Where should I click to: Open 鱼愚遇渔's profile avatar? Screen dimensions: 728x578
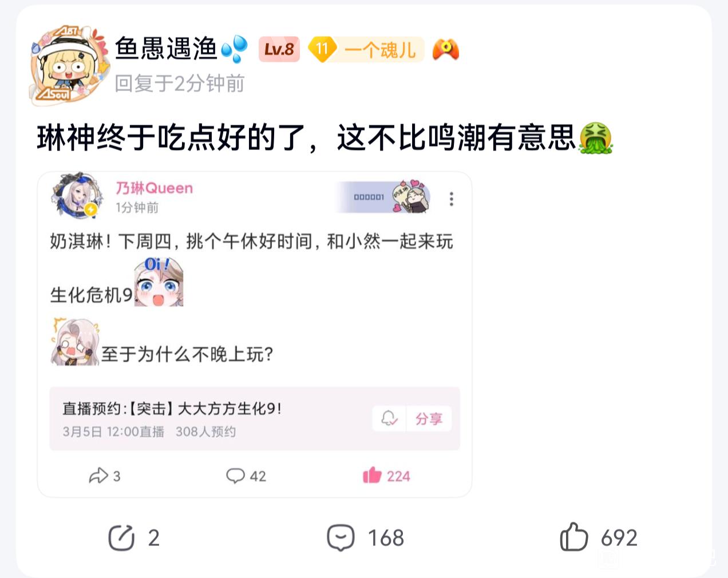(69, 64)
